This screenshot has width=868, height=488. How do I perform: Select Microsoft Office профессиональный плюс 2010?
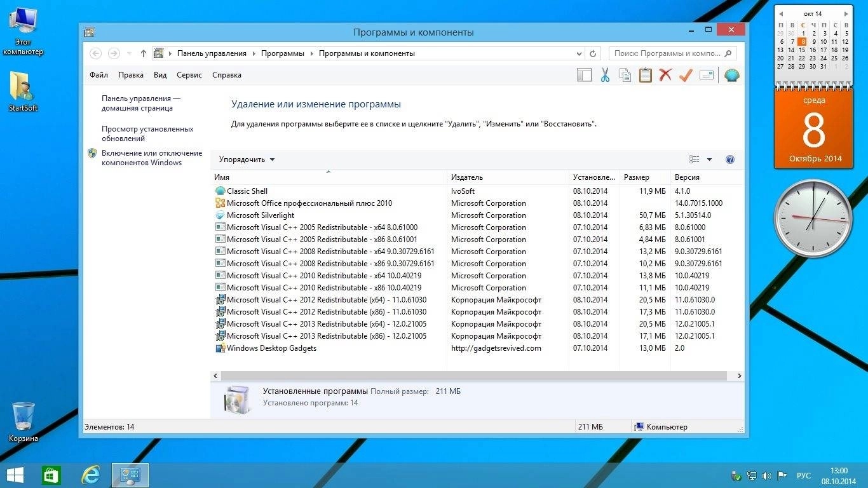pos(477,203)
